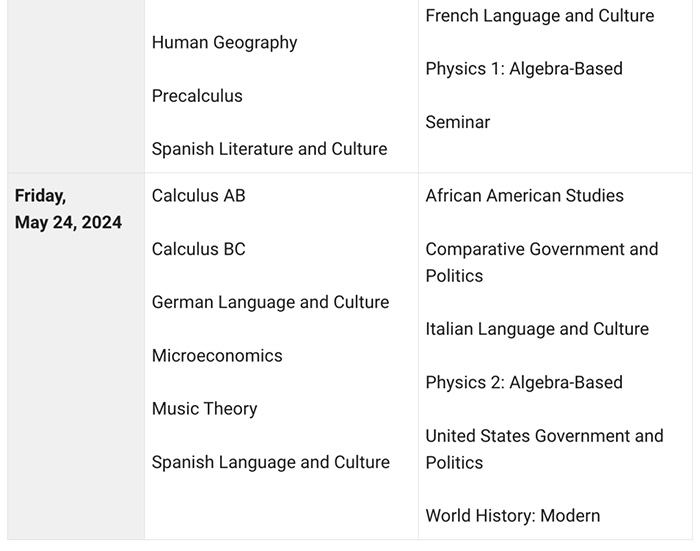Select Italian Language and Culture exam

point(536,329)
